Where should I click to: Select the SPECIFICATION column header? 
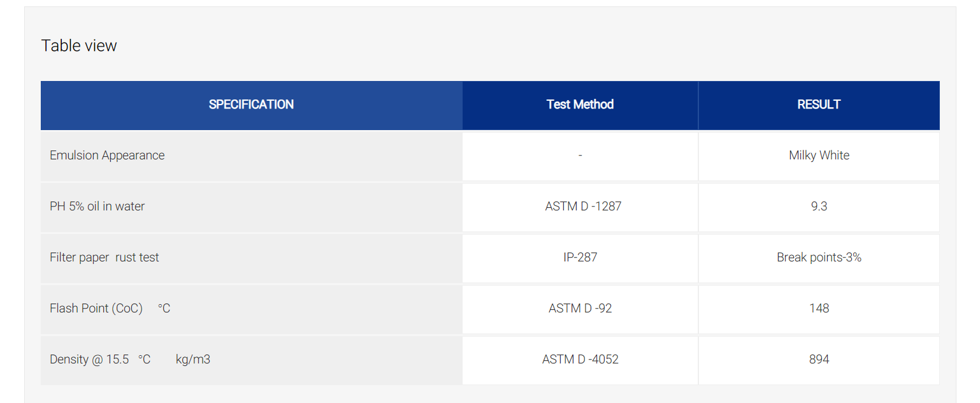point(252,105)
